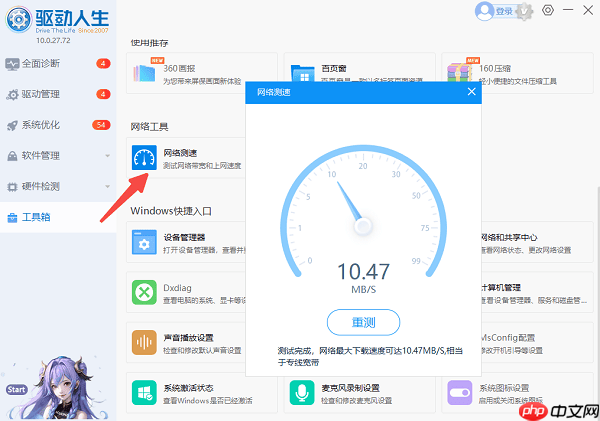Click the VIP badge beside 登录
Screen dimensions: 600x421
(x=524, y=12)
